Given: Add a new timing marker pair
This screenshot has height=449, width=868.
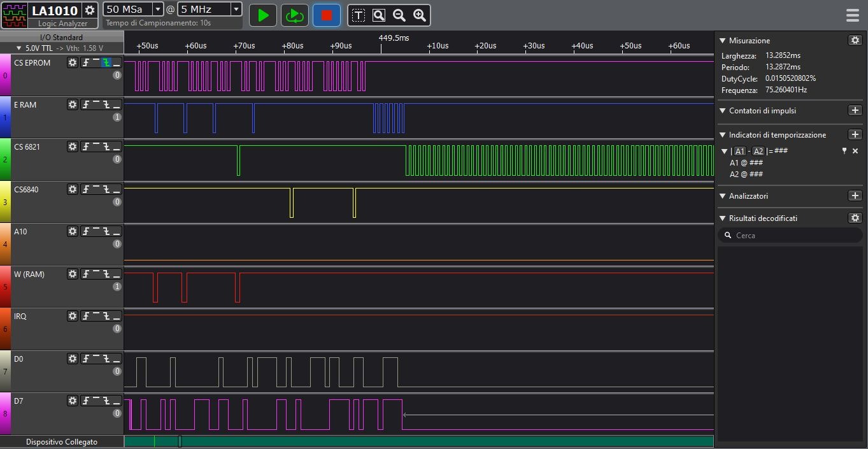Looking at the screenshot, I should (x=855, y=134).
